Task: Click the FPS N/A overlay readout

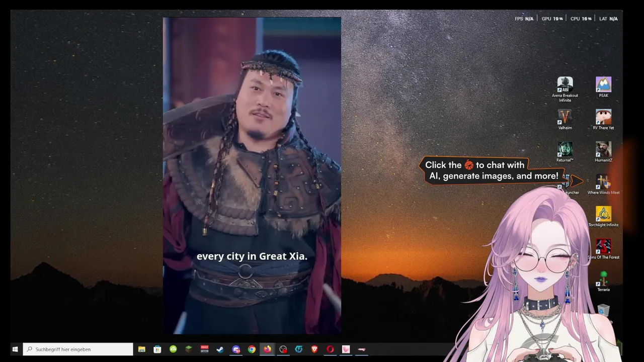Action: point(524,19)
